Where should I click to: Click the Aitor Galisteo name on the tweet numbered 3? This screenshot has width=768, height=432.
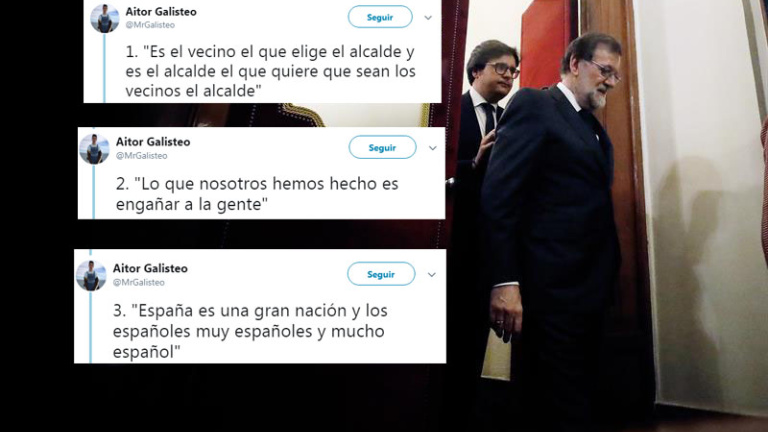(x=150, y=268)
